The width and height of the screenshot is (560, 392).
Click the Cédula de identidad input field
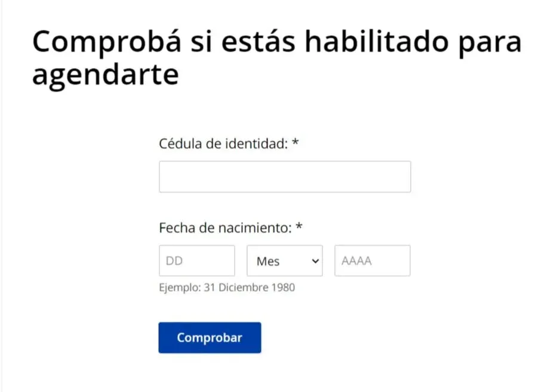coord(285,177)
